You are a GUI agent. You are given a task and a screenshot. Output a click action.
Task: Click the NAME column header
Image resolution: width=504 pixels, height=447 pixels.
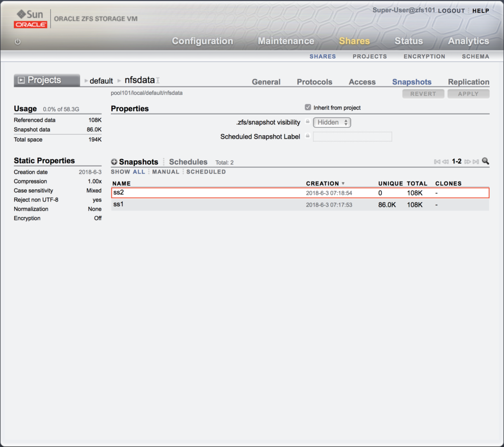tap(122, 183)
